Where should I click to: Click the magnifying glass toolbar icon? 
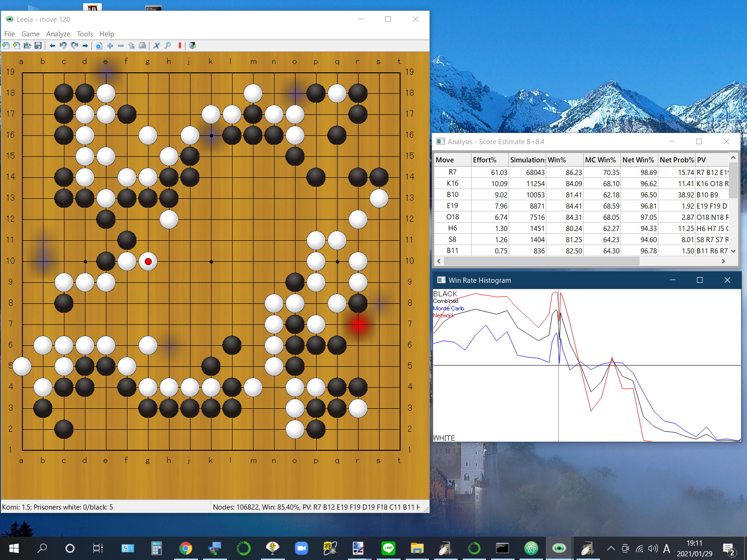click(x=168, y=46)
